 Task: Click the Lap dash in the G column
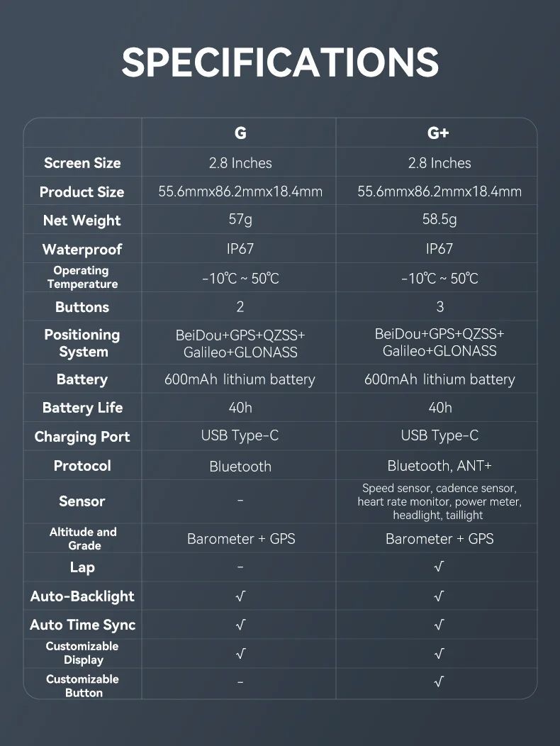(240, 567)
